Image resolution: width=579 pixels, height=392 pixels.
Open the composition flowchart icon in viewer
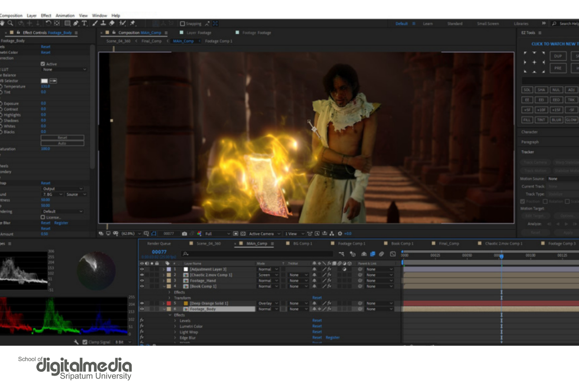pyautogui.click(x=332, y=233)
